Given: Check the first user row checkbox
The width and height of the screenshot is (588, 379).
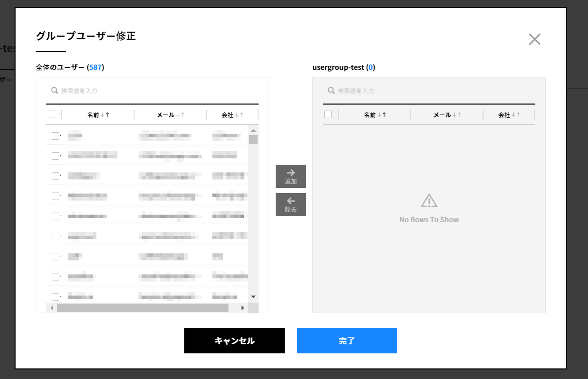Looking at the screenshot, I should pyautogui.click(x=55, y=136).
